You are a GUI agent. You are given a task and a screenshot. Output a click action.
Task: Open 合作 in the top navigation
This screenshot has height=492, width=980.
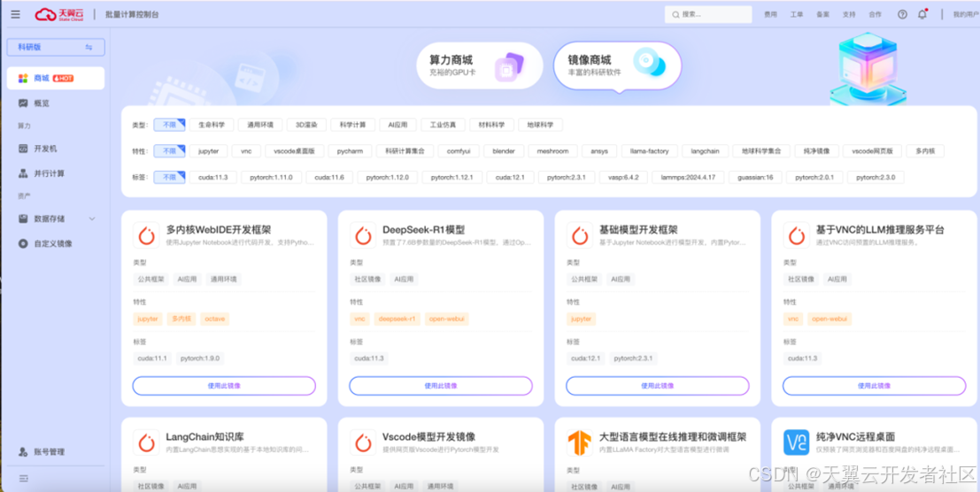coord(875,14)
